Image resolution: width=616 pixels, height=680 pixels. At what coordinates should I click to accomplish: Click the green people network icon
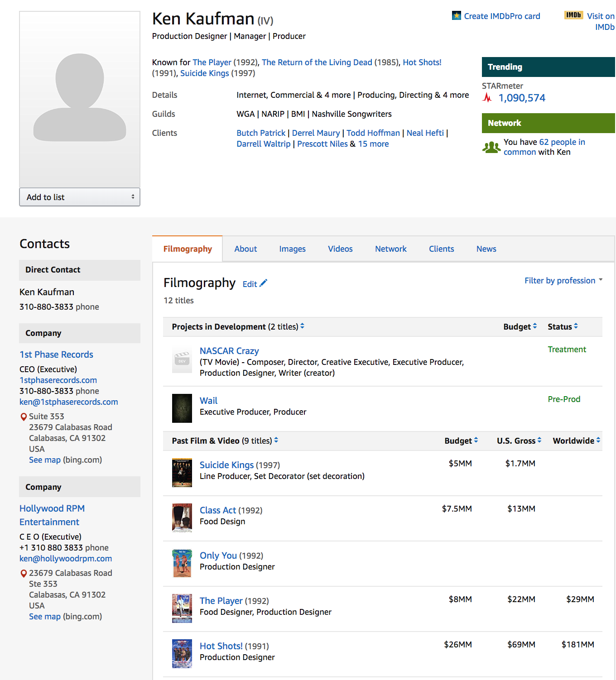pos(491,147)
